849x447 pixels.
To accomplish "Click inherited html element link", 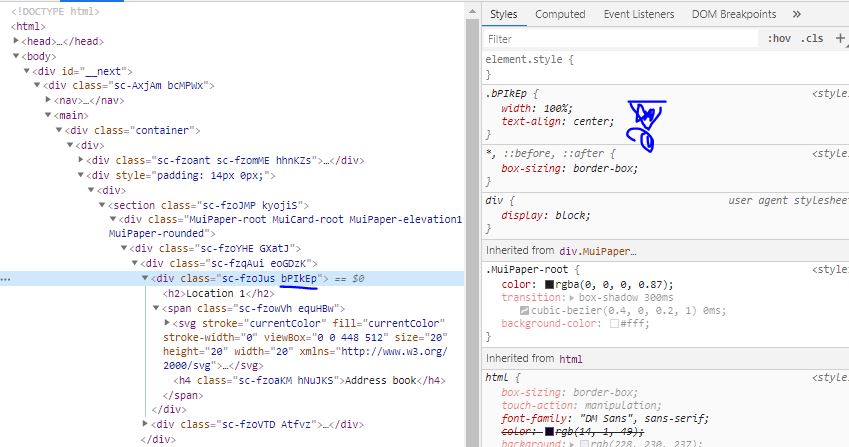I will (x=571, y=359).
